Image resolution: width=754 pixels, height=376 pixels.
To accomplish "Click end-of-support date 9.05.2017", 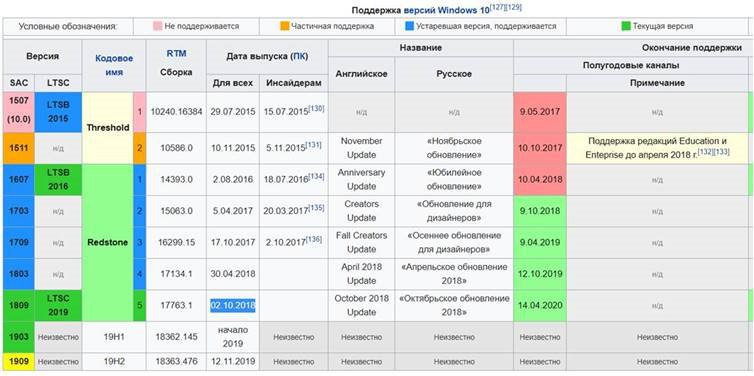I will tap(540, 112).
